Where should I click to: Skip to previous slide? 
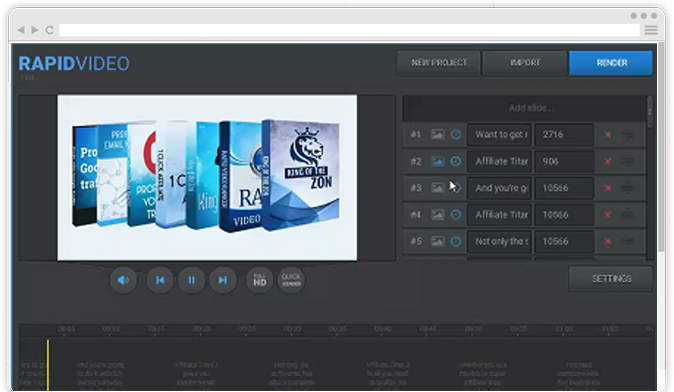(160, 280)
